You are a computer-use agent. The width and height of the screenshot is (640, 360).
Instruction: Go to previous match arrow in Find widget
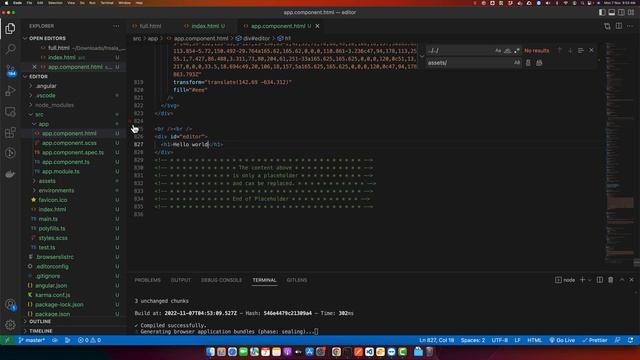tap(560, 50)
